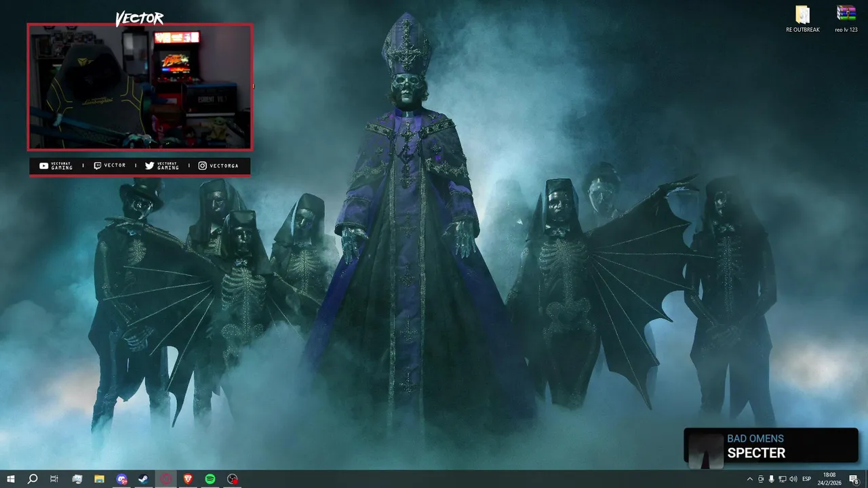
Task: Click the YouTube VectorAT Gaming label
Action: pyautogui.click(x=56, y=165)
